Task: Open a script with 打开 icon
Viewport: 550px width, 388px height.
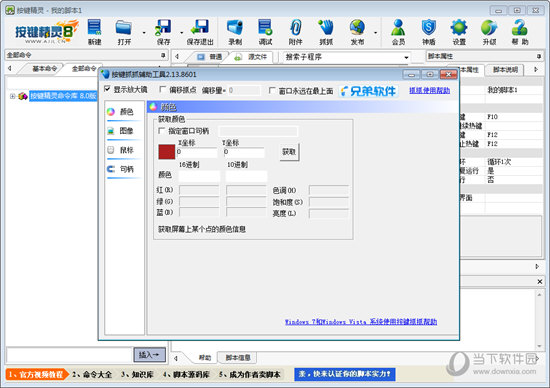Action: click(x=124, y=32)
